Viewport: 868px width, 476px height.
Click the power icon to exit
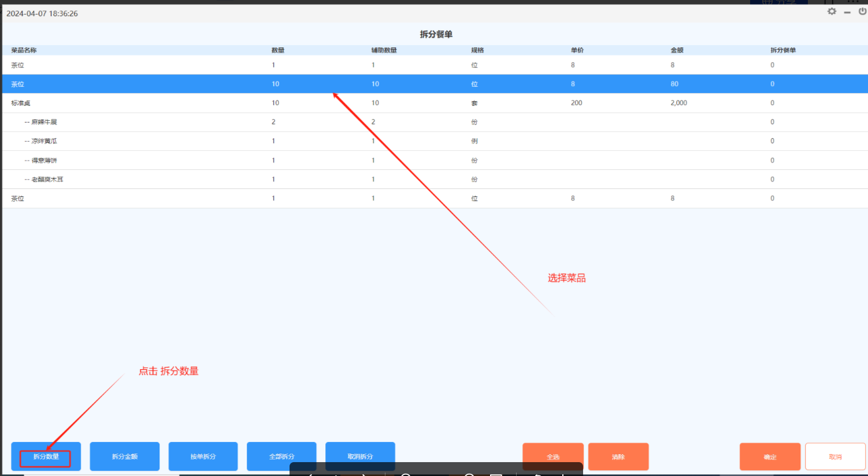[x=862, y=12]
